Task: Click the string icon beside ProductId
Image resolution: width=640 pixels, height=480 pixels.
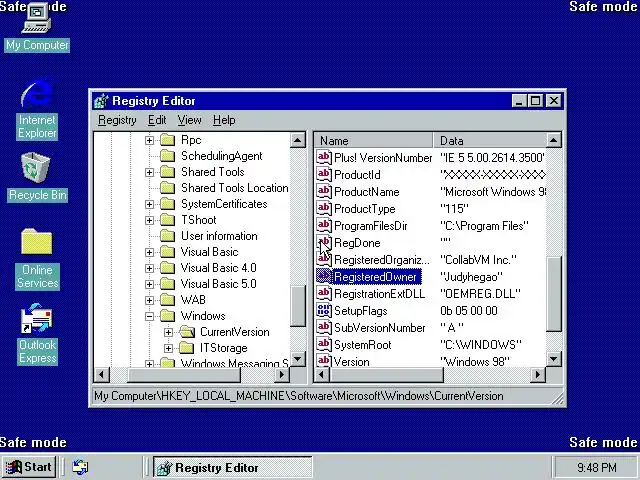Action: click(x=324, y=174)
